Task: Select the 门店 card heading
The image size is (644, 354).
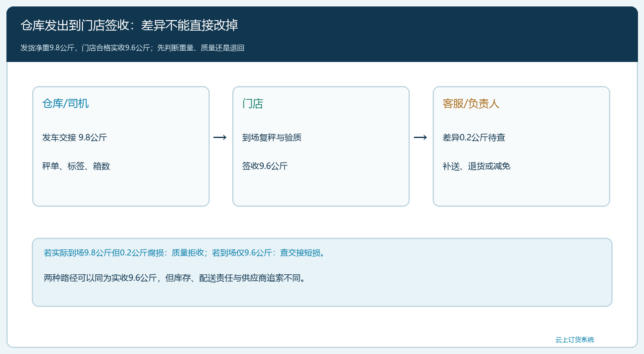Action: pyautogui.click(x=253, y=104)
